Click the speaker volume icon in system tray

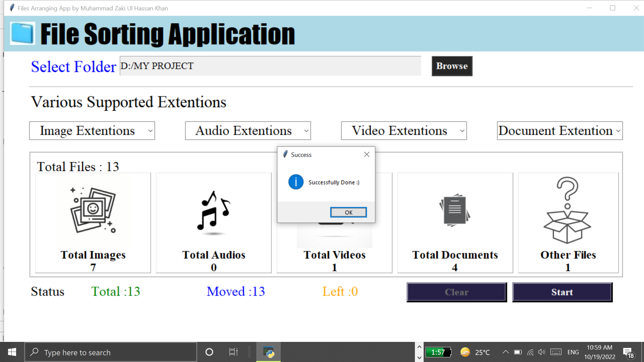click(x=542, y=352)
